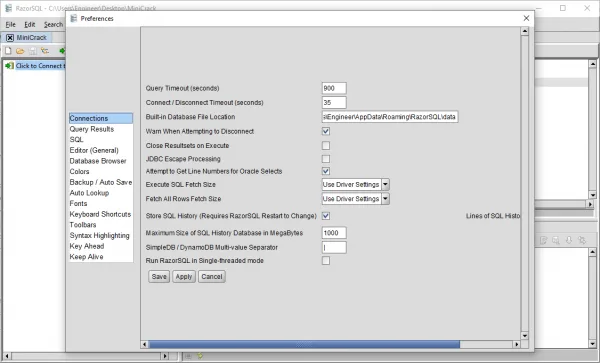
Task: Enable Close Resultsets on Execute checkbox
Action: (x=326, y=145)
